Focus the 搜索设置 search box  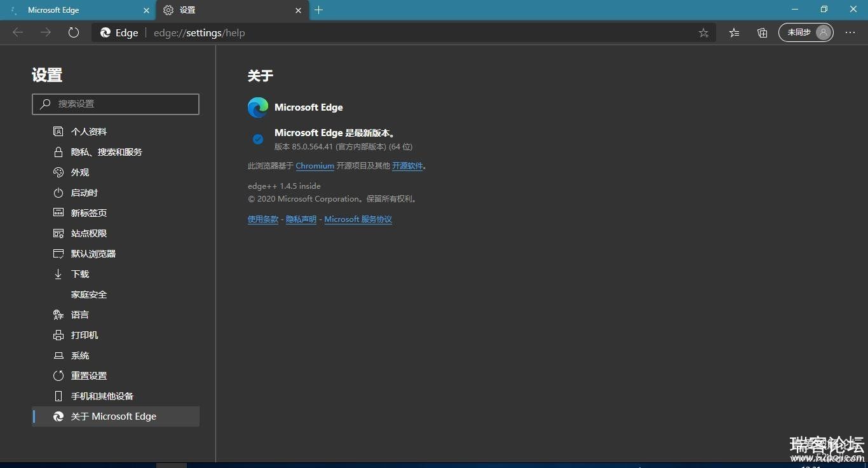(116, 104)
